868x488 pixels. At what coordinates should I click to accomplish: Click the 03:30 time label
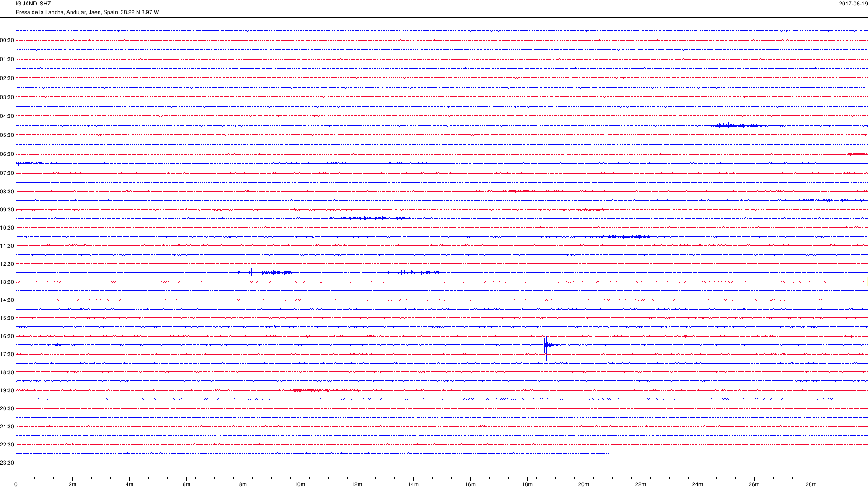7,98
